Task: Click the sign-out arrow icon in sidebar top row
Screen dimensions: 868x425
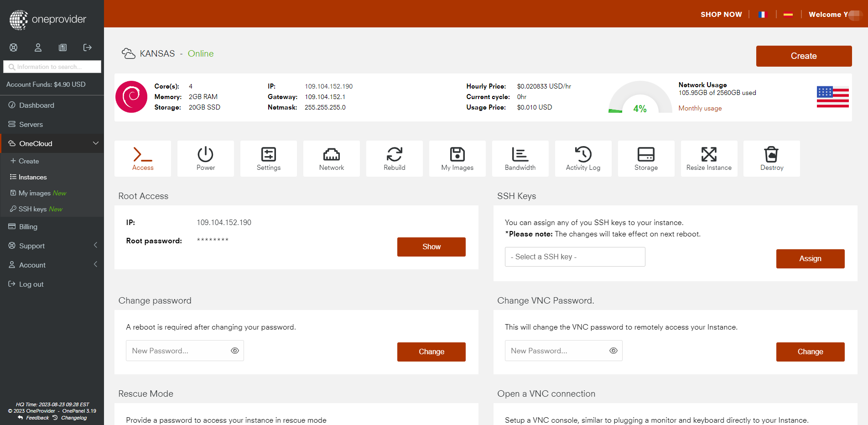Action: [88, 47]
